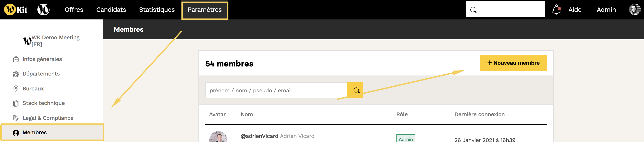Screen dimensions: 644x142
Task: Focus the prénom / nom / pseudo / email field
Action: tap(276, 90)
